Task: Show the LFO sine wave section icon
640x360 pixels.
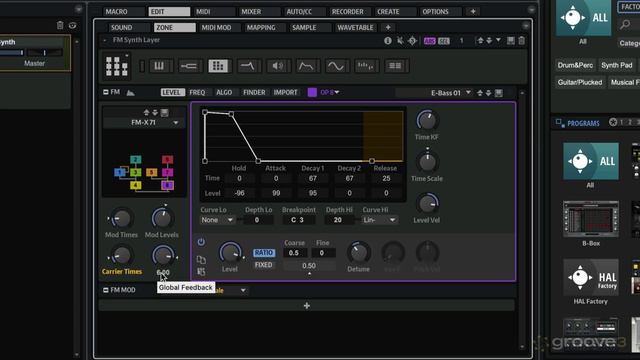Action: [336, 66]
